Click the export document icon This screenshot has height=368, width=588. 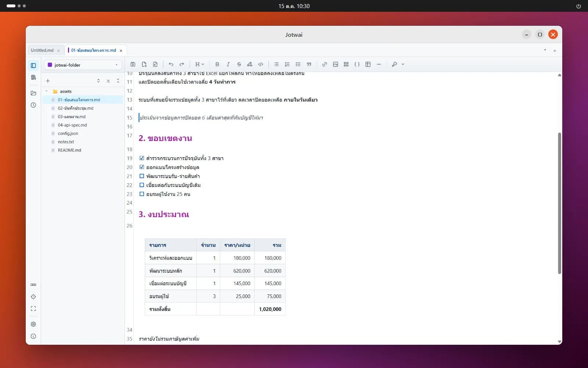click(155, 64)
